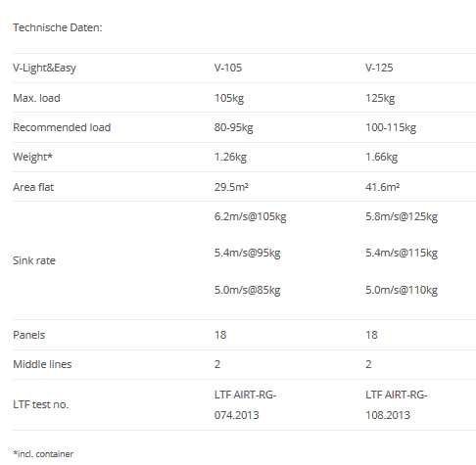
Task: Click the Max. load label
Action: tap(36, 98)
